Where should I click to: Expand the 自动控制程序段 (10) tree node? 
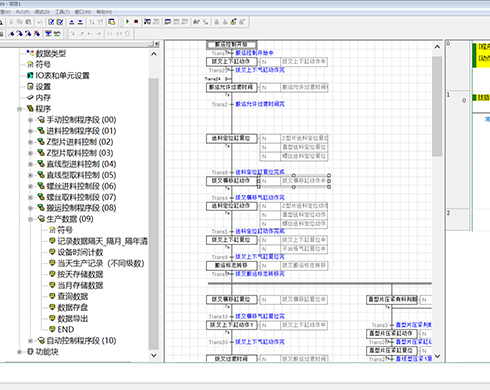point(30,341)
